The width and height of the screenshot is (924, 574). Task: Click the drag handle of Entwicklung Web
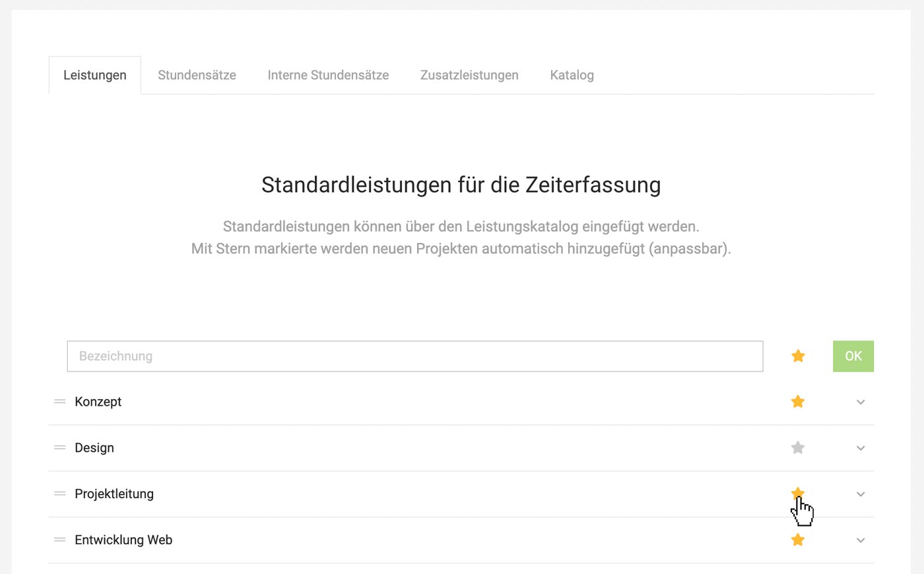(60, 540)
